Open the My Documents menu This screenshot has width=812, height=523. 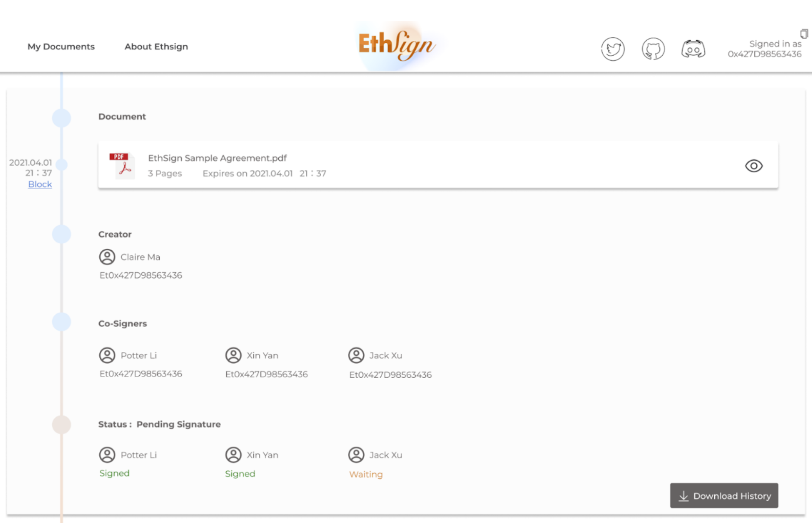61,47
